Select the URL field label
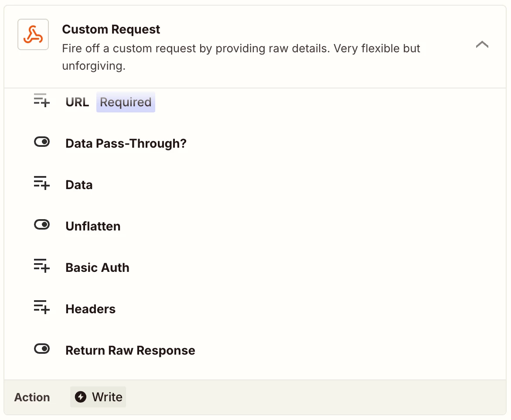 pos(77,102)
